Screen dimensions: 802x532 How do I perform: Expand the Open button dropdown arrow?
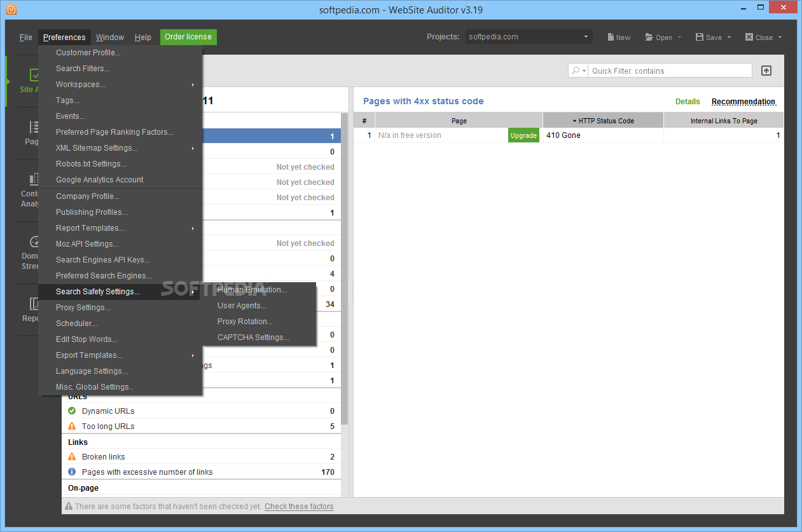point(679,38)
